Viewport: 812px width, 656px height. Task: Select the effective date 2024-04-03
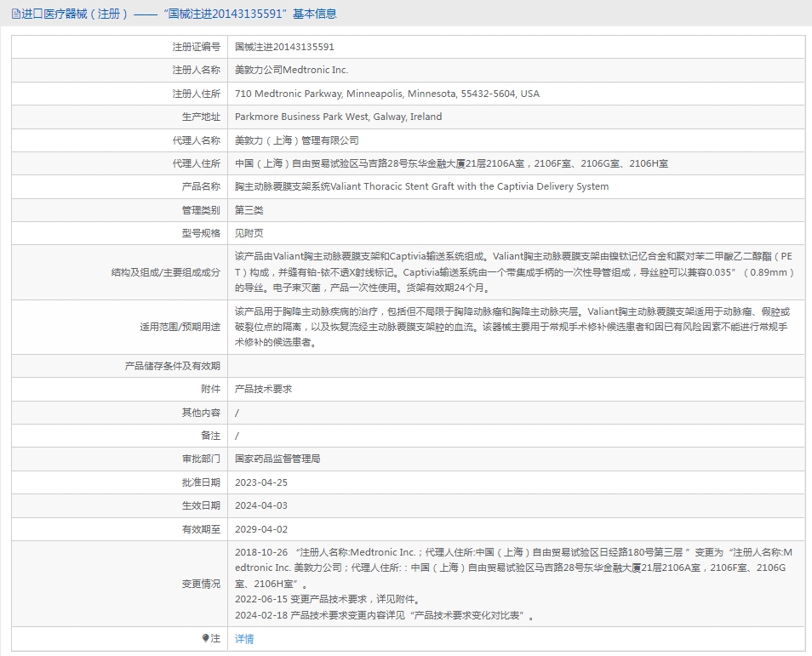coord(261,506)
